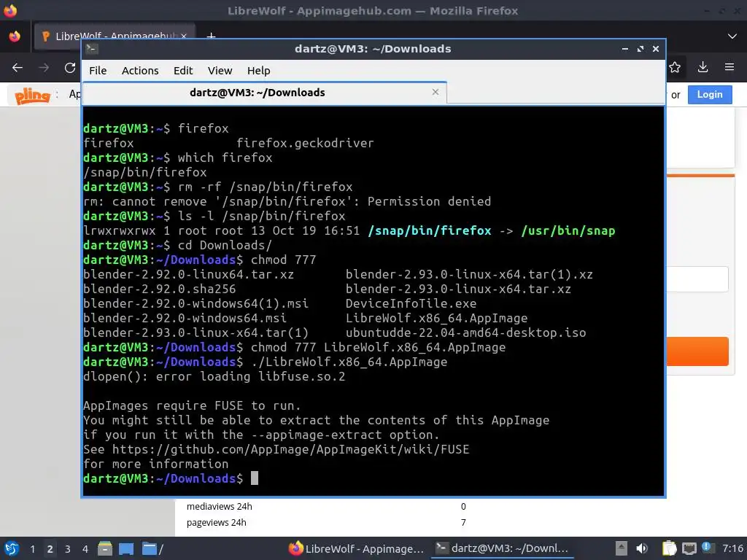Select the LibreWolf - Appimagehub browser tab

coord(115,36)
